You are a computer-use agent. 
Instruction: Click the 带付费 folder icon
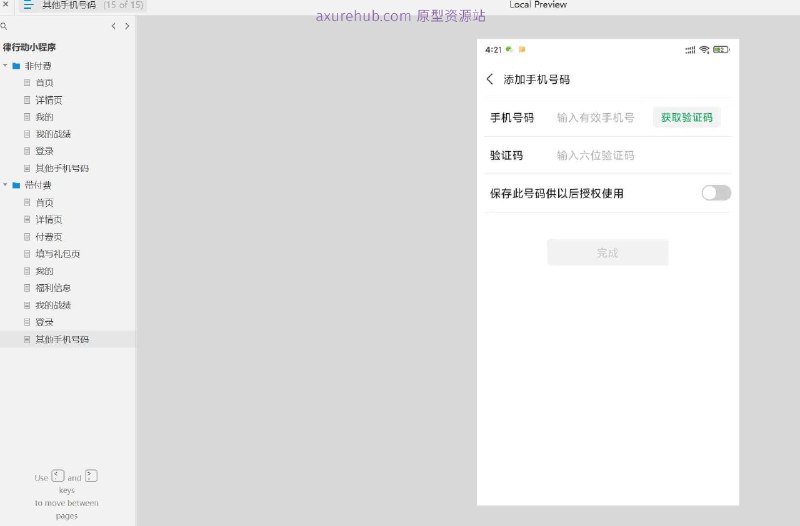[16, 185]
